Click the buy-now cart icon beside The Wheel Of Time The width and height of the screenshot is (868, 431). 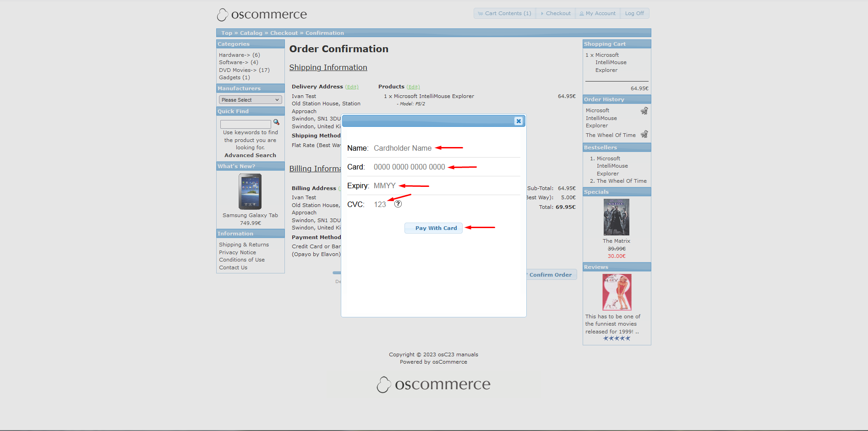pos(644,134)
